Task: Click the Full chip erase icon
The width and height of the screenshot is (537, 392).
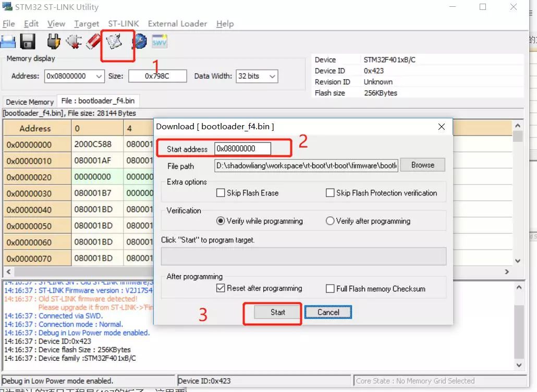Action: tap(93, 42)
